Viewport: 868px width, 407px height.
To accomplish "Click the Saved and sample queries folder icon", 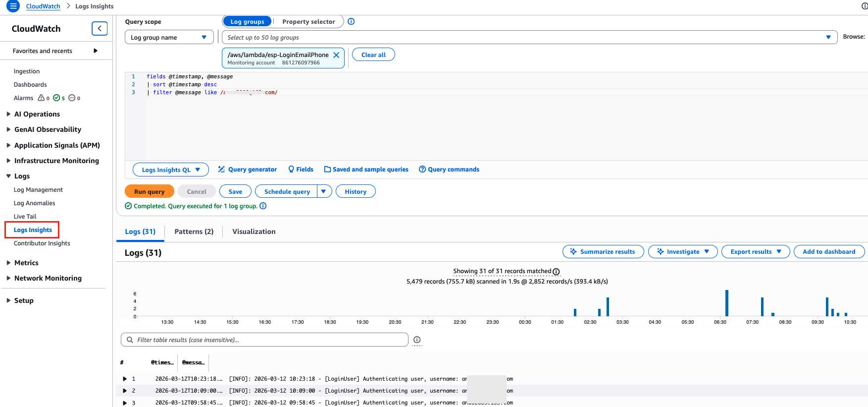I will coord(327,170).
